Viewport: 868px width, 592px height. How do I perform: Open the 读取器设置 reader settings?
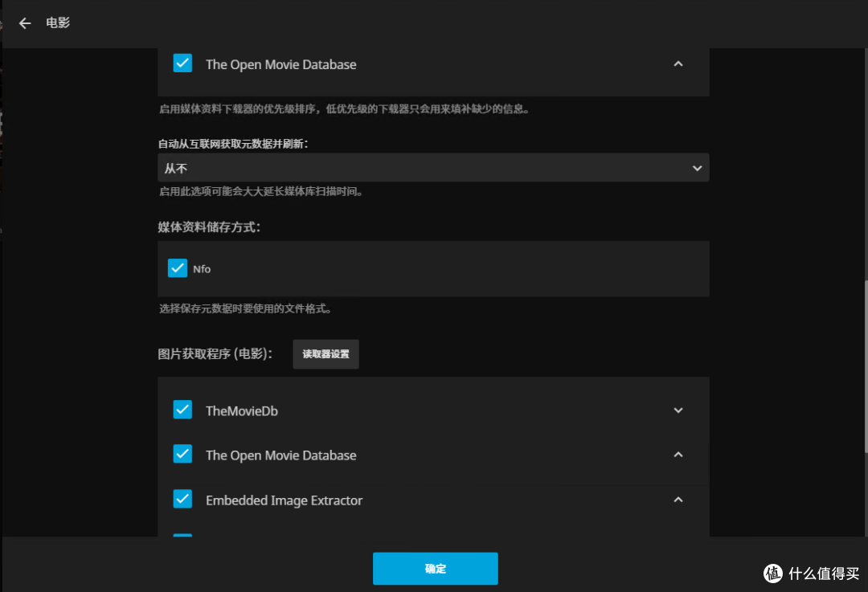click(325, 353)
